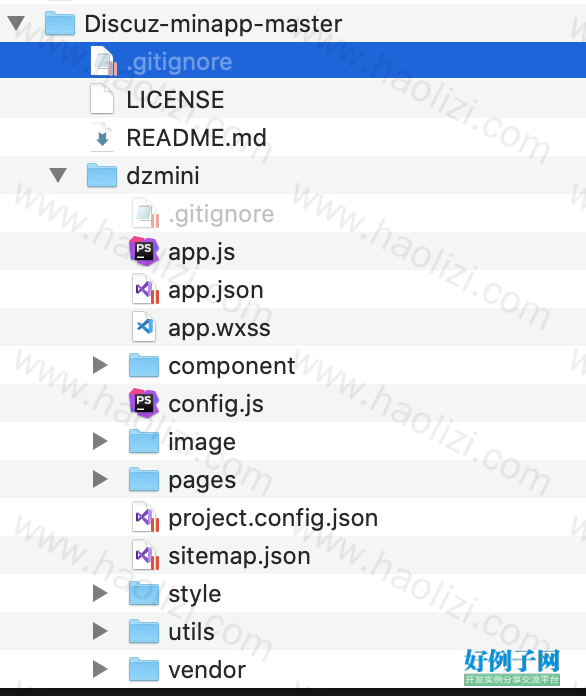Viewport: 586px width, 696px height.
Task: Select the dzmini folder name
Action: coord(162,176)
